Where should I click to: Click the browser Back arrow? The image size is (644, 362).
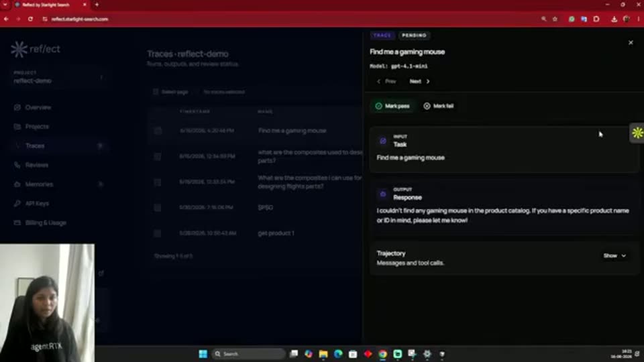click(6, 19)
